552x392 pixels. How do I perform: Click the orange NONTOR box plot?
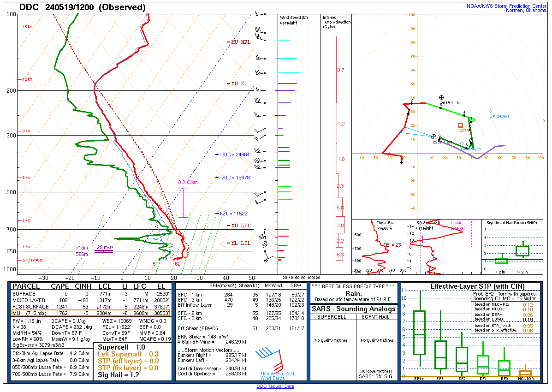tap(525, 373)
